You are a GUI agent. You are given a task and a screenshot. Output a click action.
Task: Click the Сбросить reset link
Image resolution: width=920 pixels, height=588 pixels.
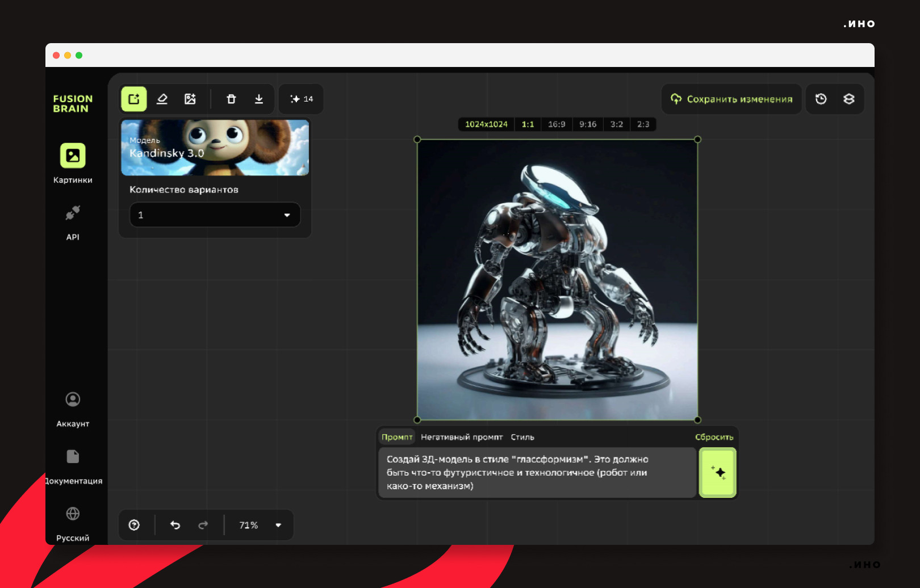pos(714,437)
